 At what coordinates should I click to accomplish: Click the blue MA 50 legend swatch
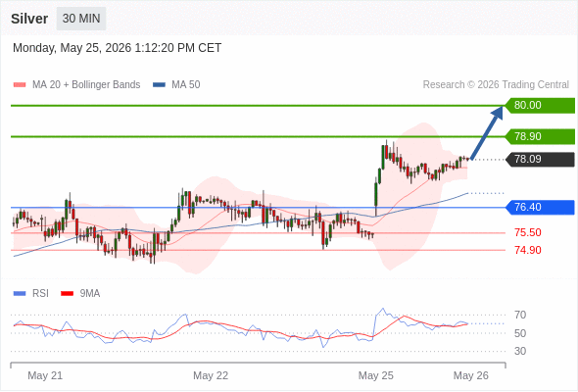pyautogui.click(x=159, y=85)
